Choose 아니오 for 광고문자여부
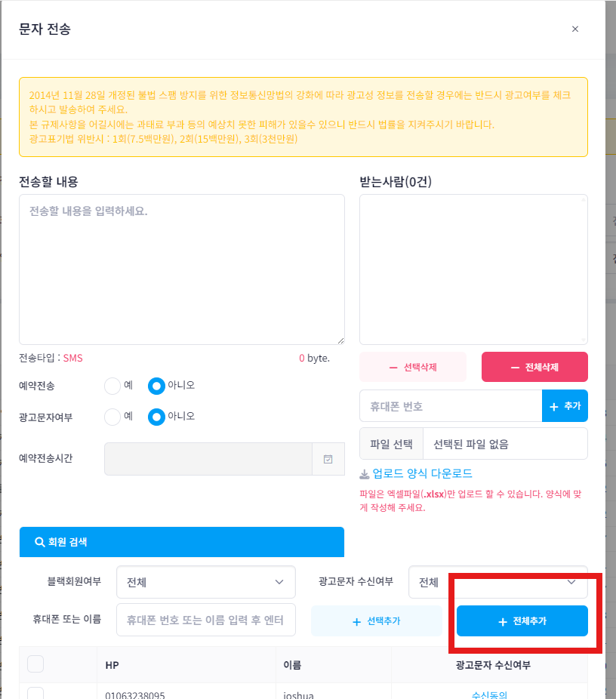Screen dimensions: 616x699 point(156,417)
